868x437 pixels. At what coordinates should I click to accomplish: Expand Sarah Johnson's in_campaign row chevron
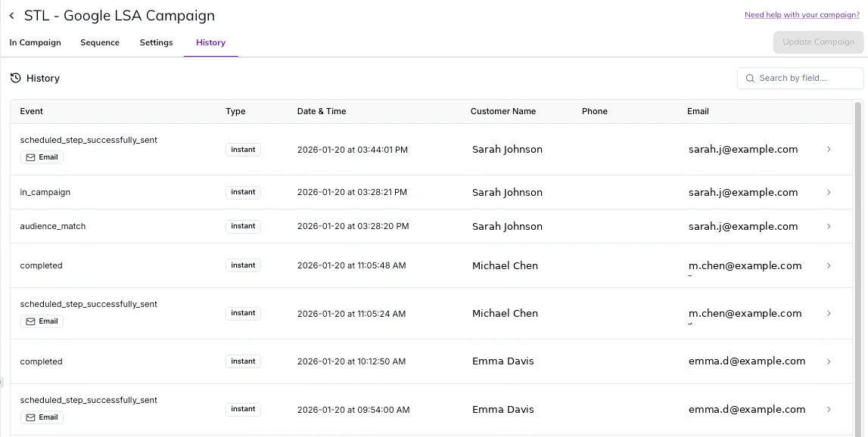[x=829, y=192]
